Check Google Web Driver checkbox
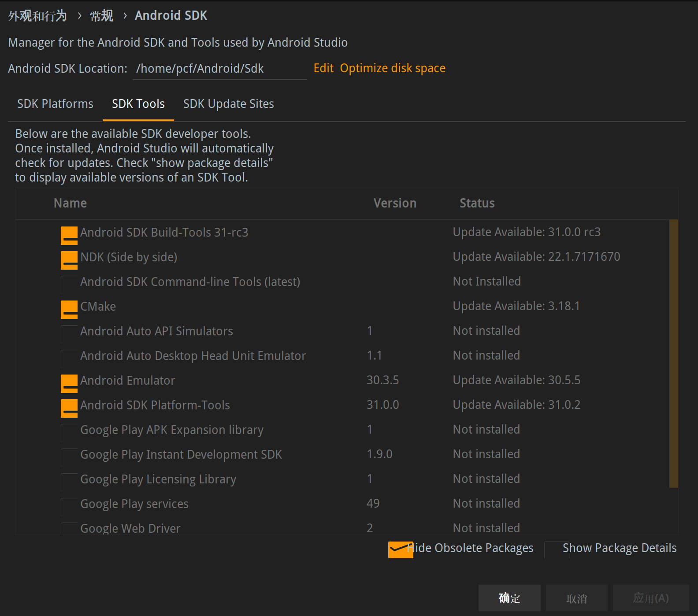 69,528
